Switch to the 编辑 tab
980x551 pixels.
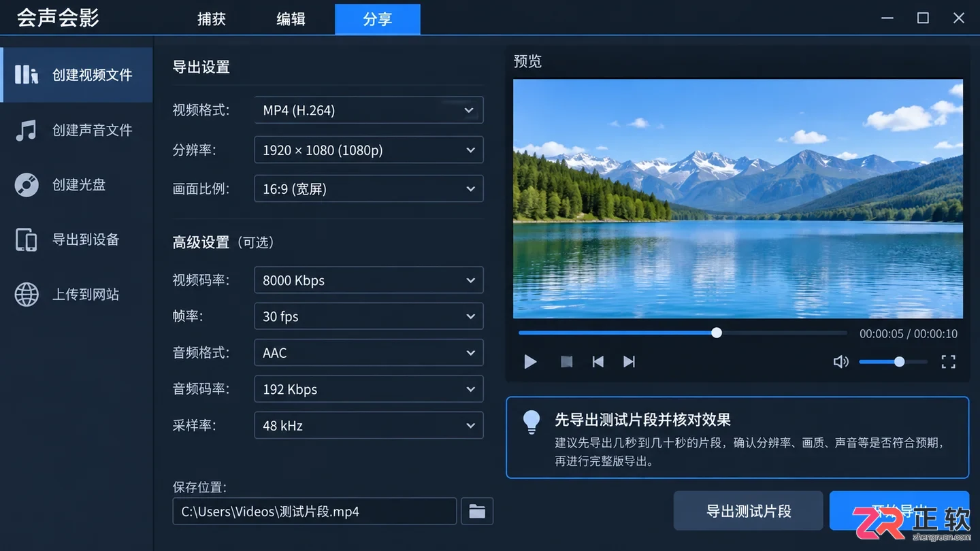[291, 19]
